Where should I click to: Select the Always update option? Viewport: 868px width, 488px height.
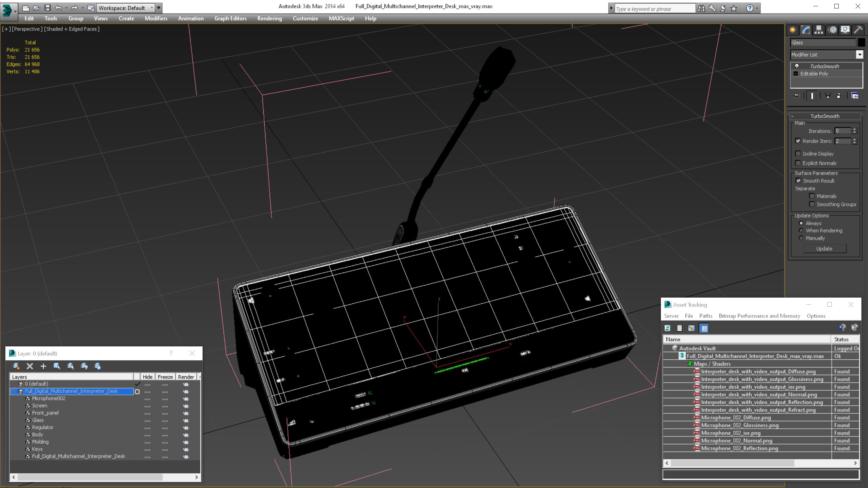(x=801, y=223)
